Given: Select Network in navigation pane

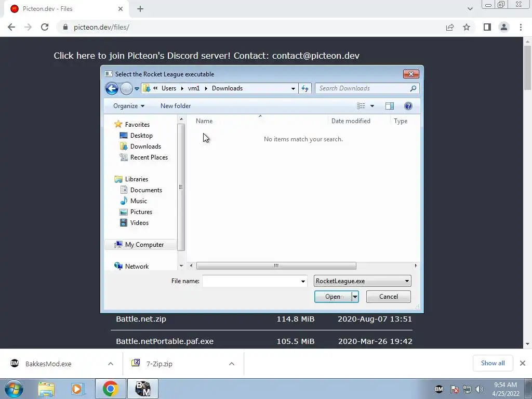Looking at the screenshot, I should pyautogui.click(x=137, y=267).
